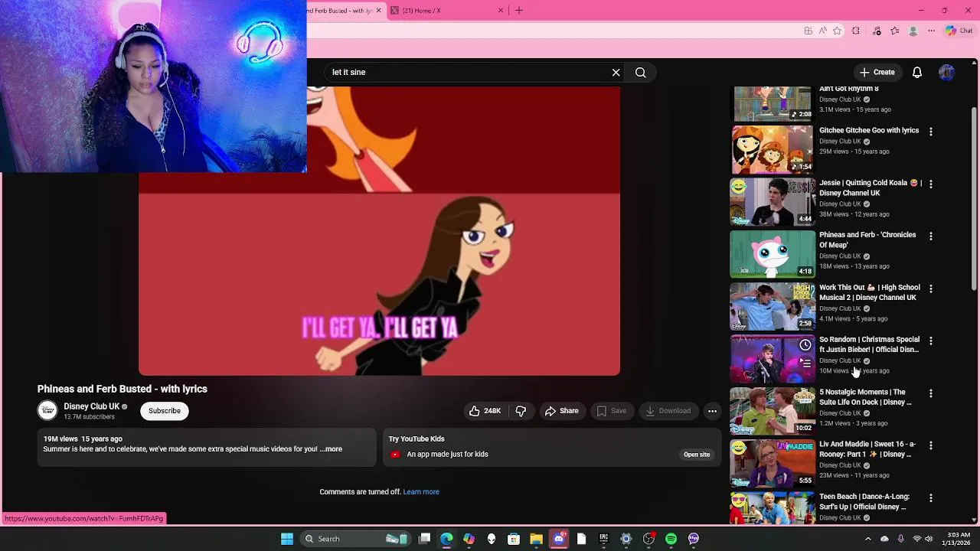Run search with the magnifier icon

click(x=641, y=72)
